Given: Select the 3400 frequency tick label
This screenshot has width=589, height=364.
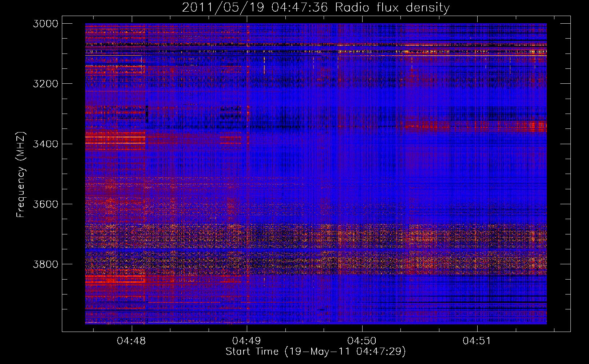Looking at the screenshot, I should tap(46, 144).
